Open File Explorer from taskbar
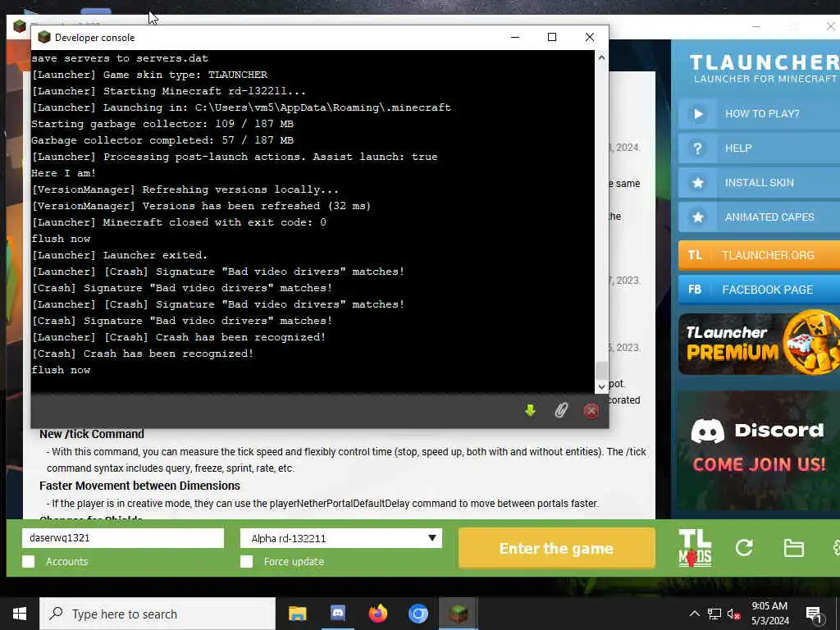The height and width of the screenshot is (630, 840). click(x=297, y=614)
